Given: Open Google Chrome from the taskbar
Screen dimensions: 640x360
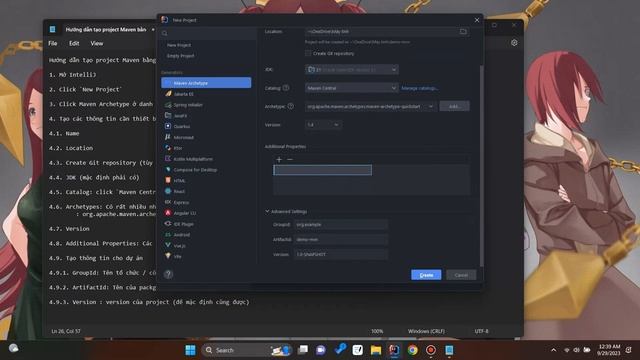Looking at the screenshot, I should (x=413, y=350).
